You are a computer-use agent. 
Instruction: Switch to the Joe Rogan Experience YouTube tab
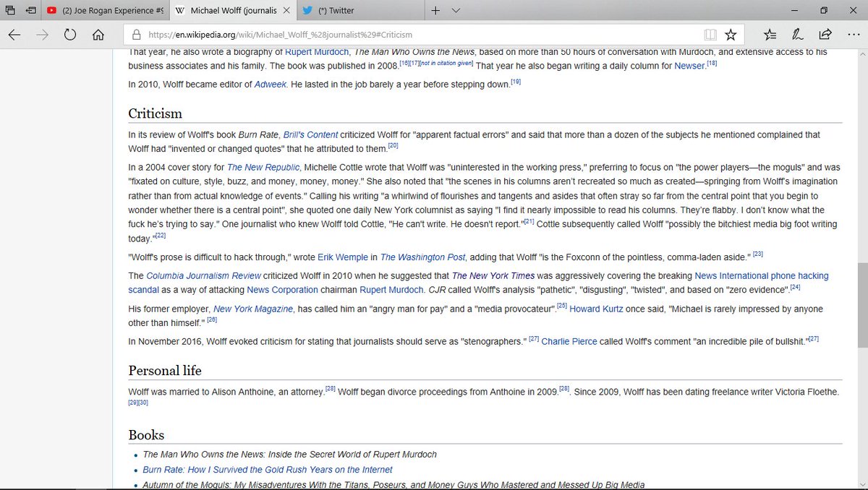tap(104, 11)
